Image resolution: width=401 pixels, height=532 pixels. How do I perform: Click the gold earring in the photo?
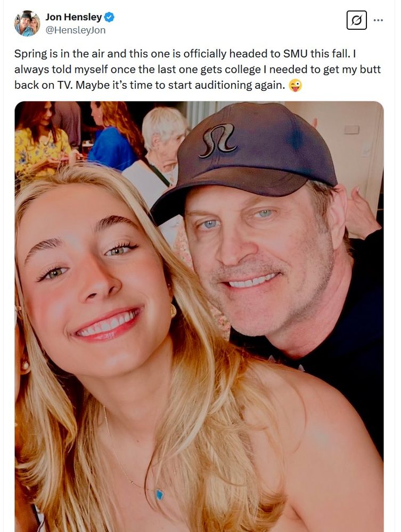click(x=173, y=310)
